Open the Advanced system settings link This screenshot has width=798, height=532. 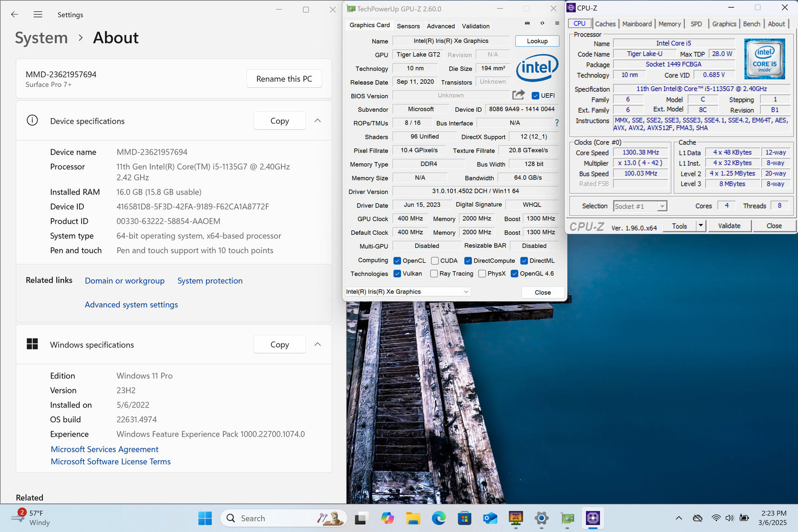coord(131,305)
